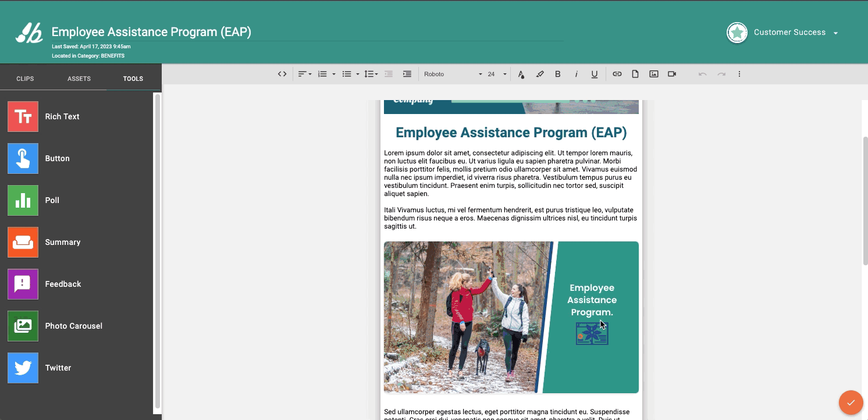Screen dimensions: 868x420
Task: Select the hikers EAP banner image
Action: pos(511,318)
